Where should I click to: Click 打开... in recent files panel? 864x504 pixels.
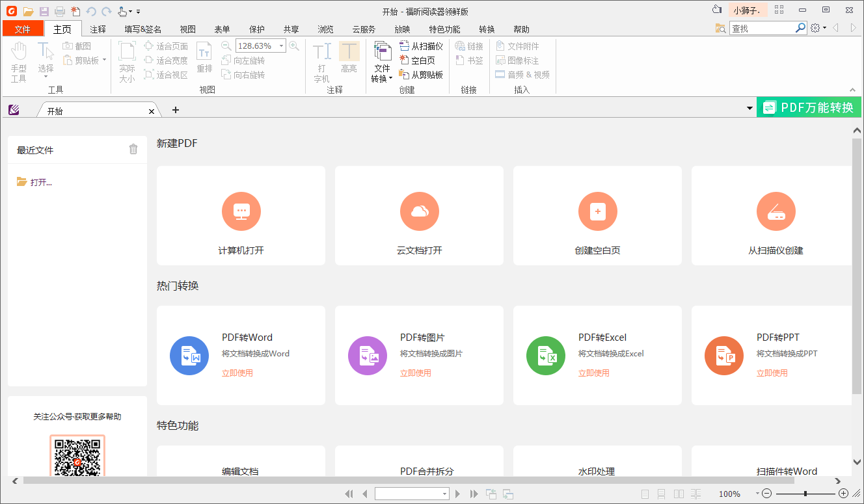(x=34, y=182)
